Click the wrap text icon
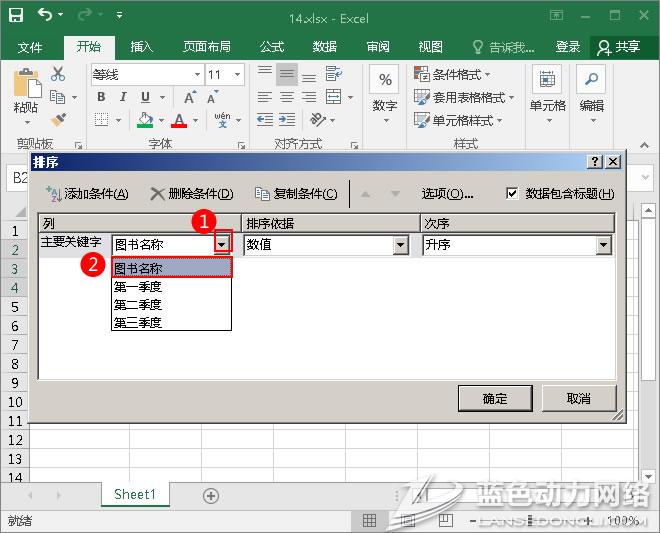Viewport: 660px width, 533px height. tap(333, 74)
